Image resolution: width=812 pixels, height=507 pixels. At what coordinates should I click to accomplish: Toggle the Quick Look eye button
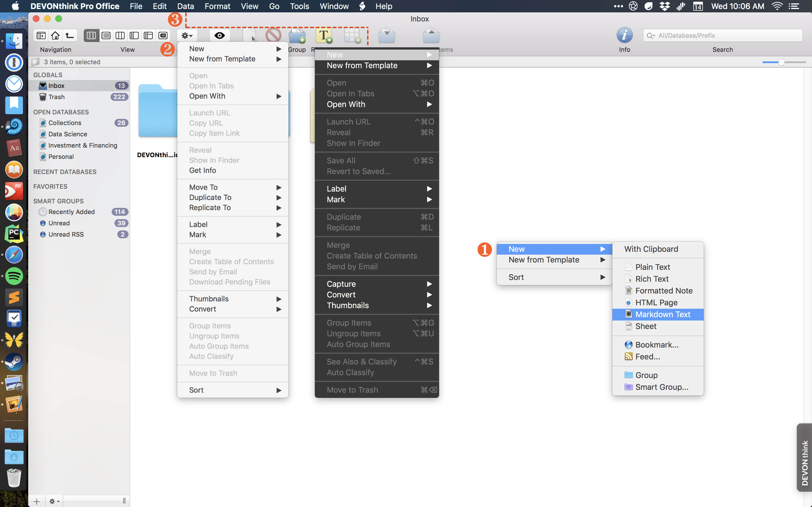coord(219,35)
